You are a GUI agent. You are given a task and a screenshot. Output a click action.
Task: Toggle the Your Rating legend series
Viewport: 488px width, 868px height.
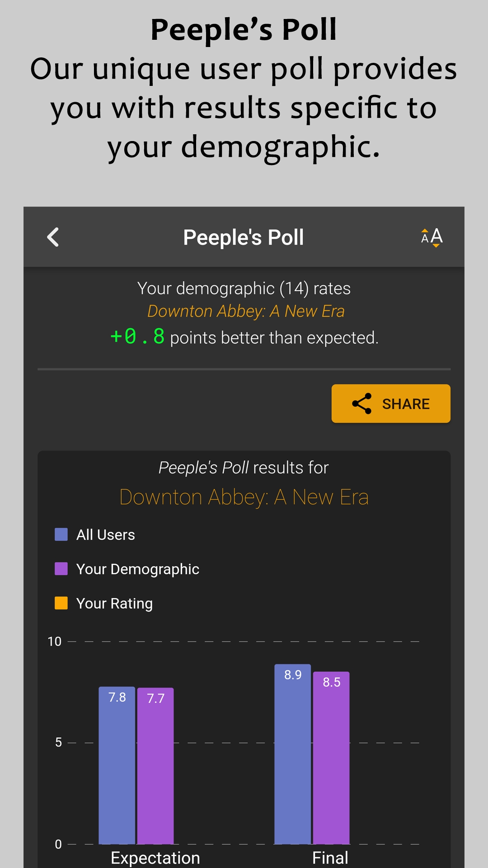(114, 604)
